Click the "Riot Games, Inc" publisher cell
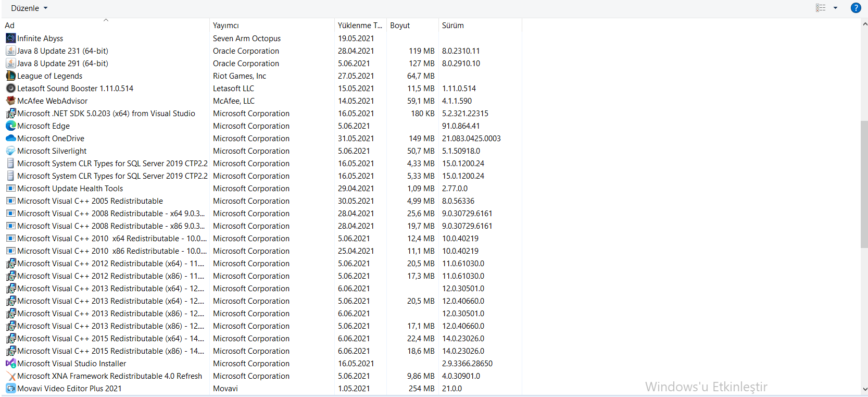 240,76
